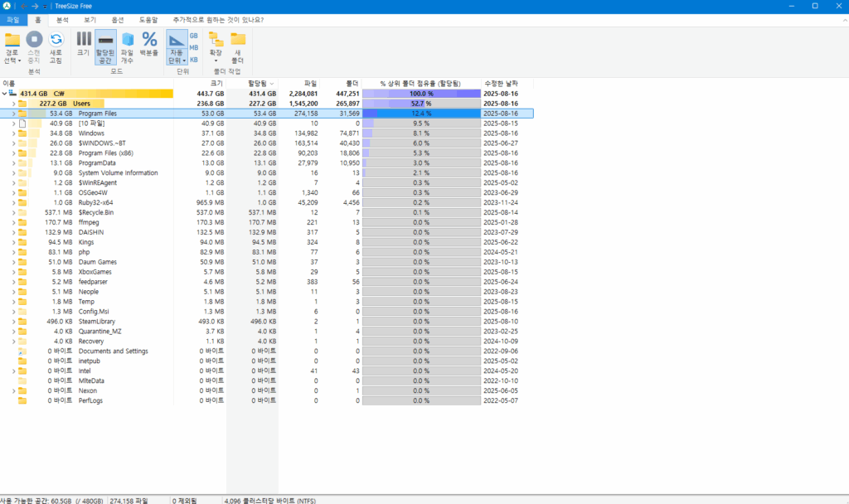
Task: Click the SteamLibrary folder icon
Action: coord(22,322)
